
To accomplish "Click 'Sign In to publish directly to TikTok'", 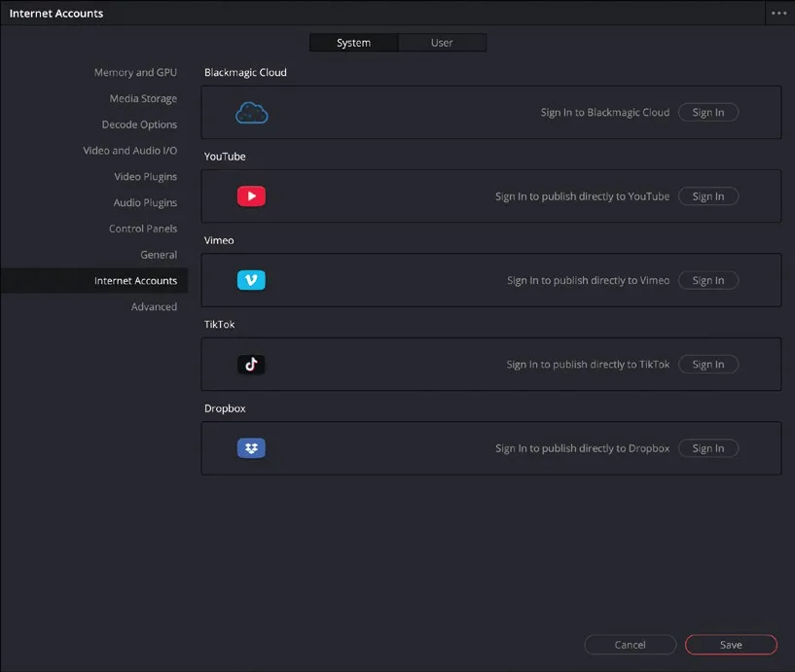I will [588, 365].
